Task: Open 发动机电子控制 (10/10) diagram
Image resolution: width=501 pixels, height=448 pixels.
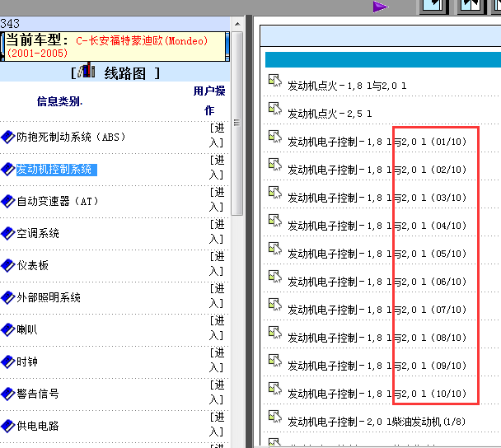Action: point(377,394)
